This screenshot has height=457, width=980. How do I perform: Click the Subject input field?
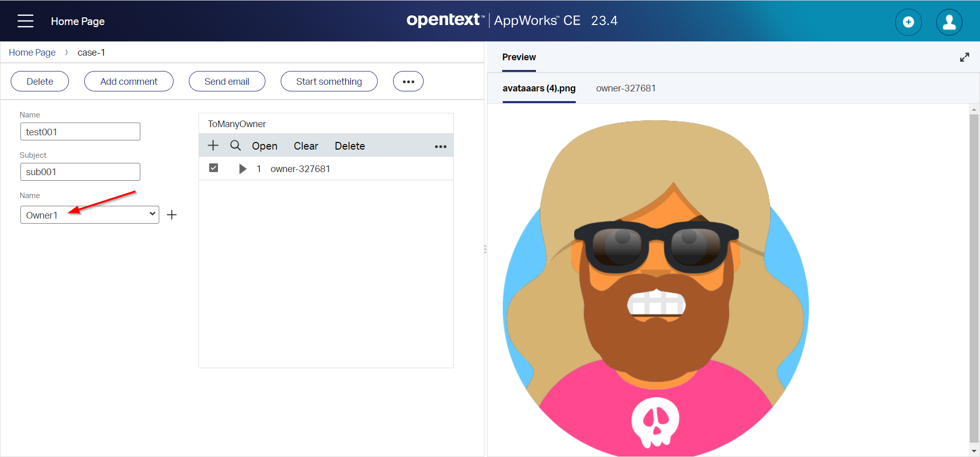(80, 172)
